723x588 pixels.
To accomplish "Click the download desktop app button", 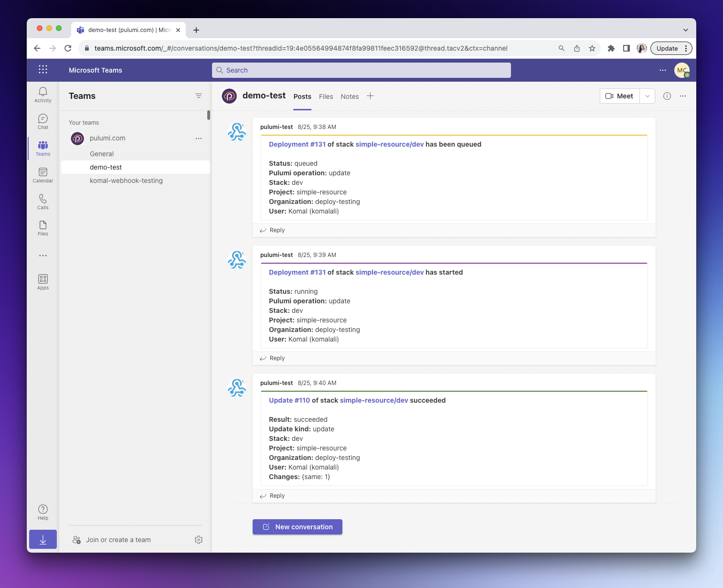I will (x=43, y=539).
